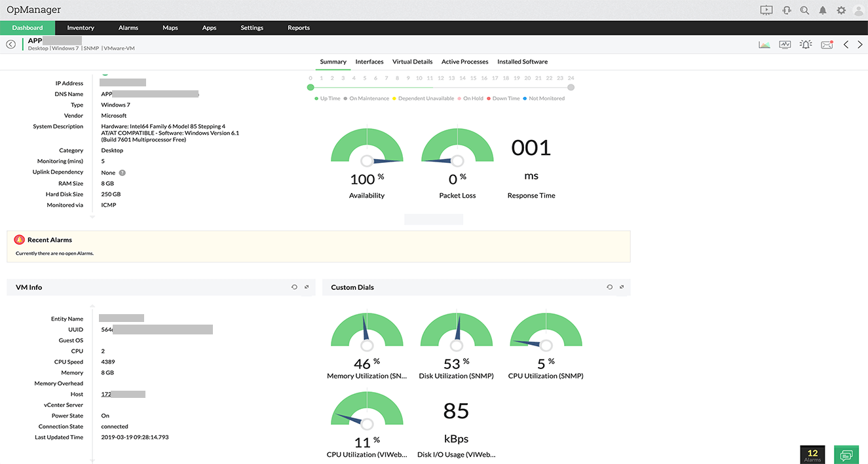Switch to the Interfaces tab
Viewport: 868px width, 464px height.
point(369,62)
